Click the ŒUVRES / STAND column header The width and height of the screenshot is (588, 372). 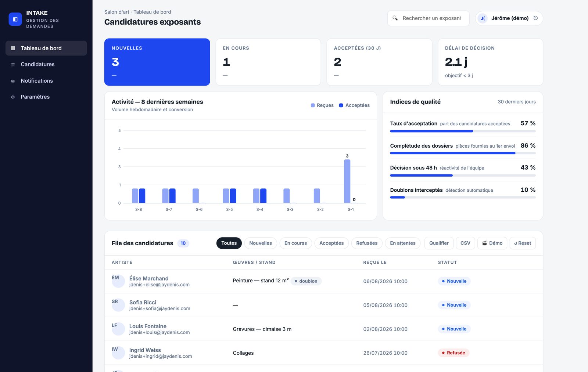pos(254,263)
